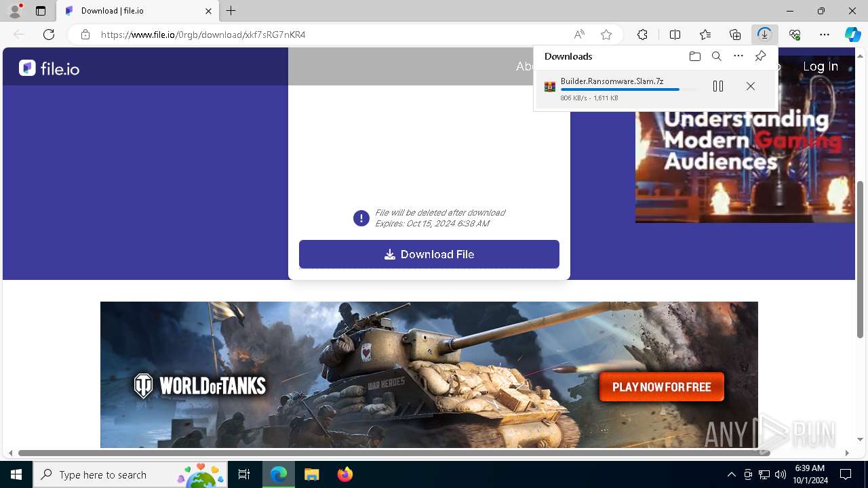Click the file expiry info icon
868x488 pixels.
pyautogui.click(x=361, y=218)
